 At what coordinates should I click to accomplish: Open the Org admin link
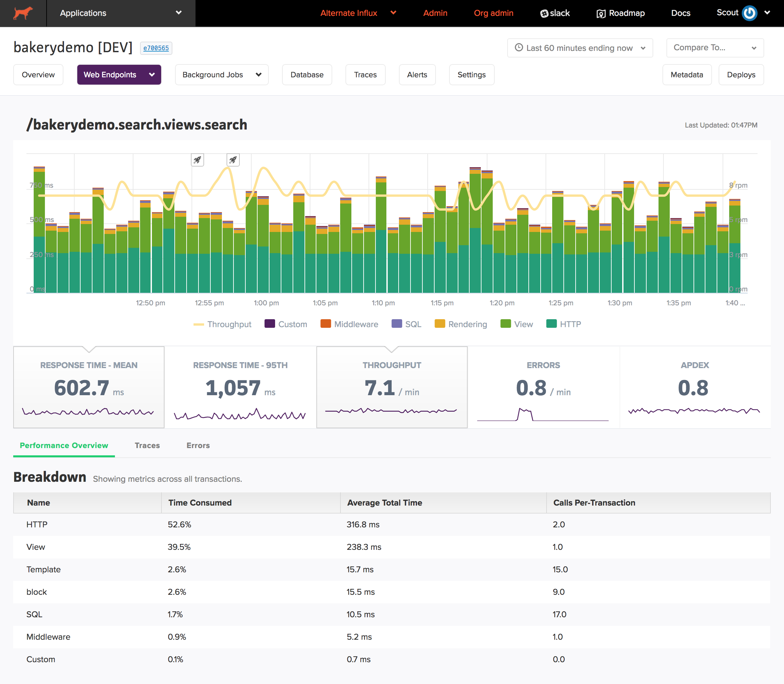494,13
